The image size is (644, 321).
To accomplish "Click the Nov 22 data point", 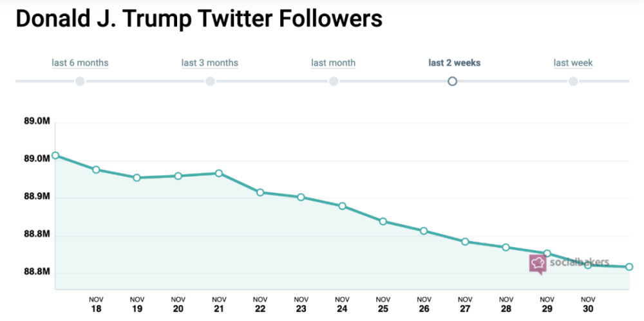I will pyautogui.click(x=260, y=192).
